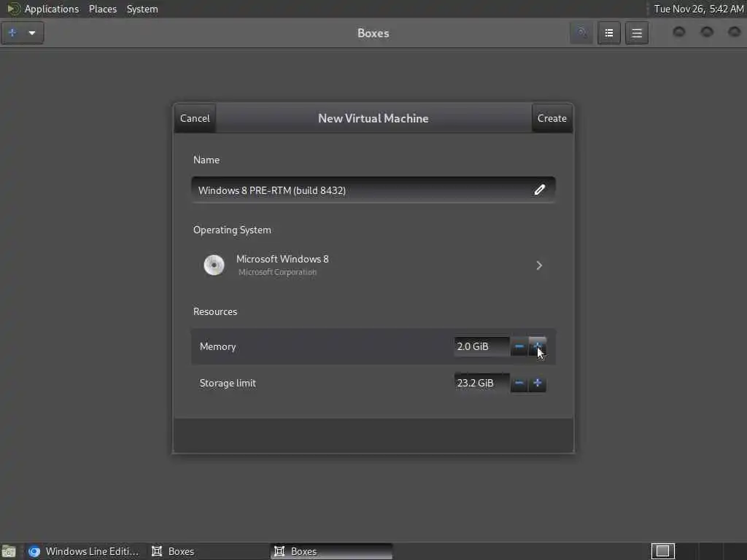Click the Memory label
The image size is (747, 560).
coord(217,346)
